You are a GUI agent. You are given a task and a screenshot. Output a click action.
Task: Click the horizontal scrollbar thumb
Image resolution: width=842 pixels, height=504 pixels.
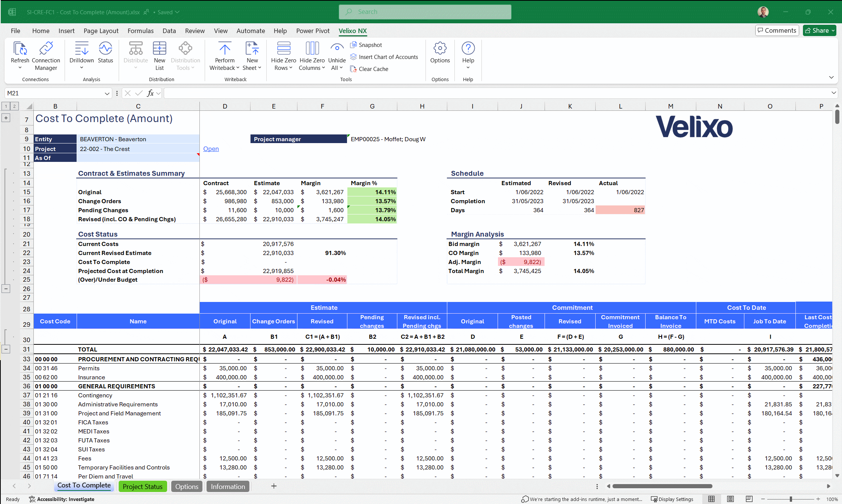click(x=662, y=486)
